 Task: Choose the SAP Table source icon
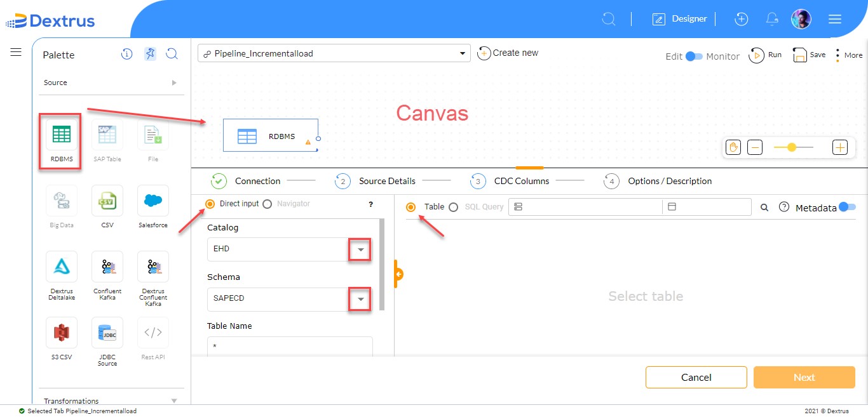click(107, 135)
